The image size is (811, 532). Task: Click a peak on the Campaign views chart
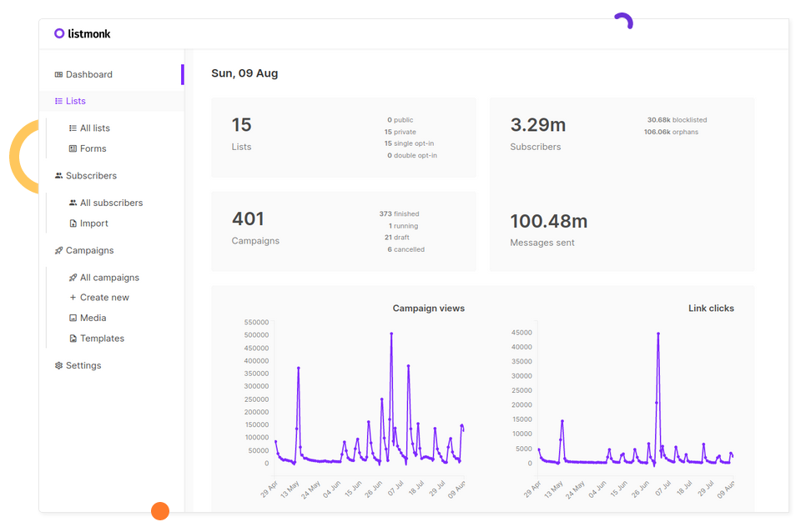pyautogui.click(x=391, y=334)
